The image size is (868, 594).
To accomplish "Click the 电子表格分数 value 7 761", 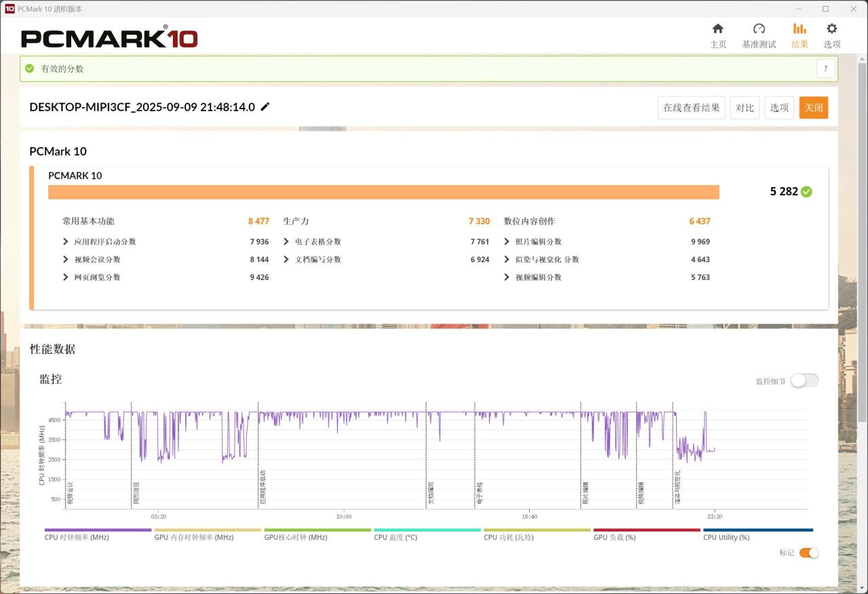I will tap(479, 241).
